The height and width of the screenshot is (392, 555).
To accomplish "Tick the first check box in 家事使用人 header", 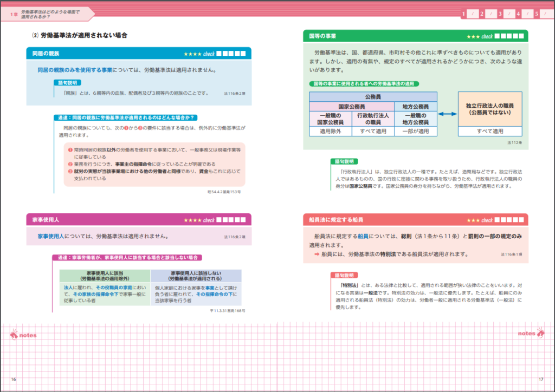I will [219, 220].
